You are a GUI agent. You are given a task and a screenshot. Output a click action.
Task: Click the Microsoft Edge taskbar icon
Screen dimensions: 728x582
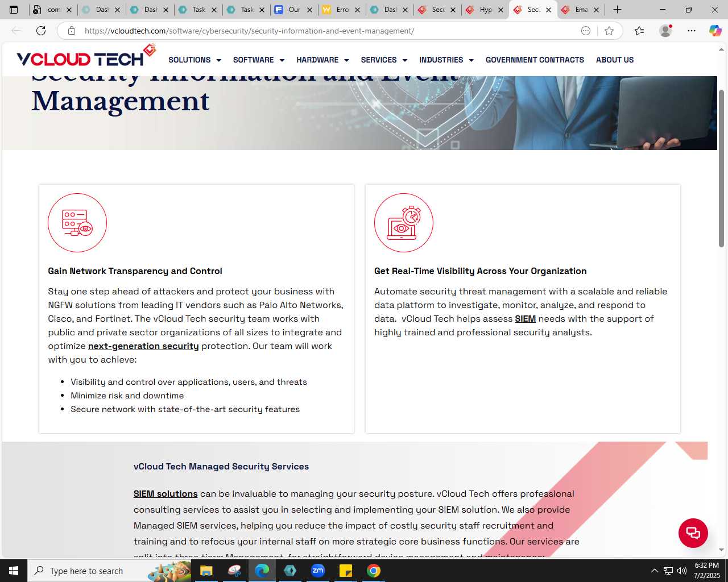(x=262, y=571)
